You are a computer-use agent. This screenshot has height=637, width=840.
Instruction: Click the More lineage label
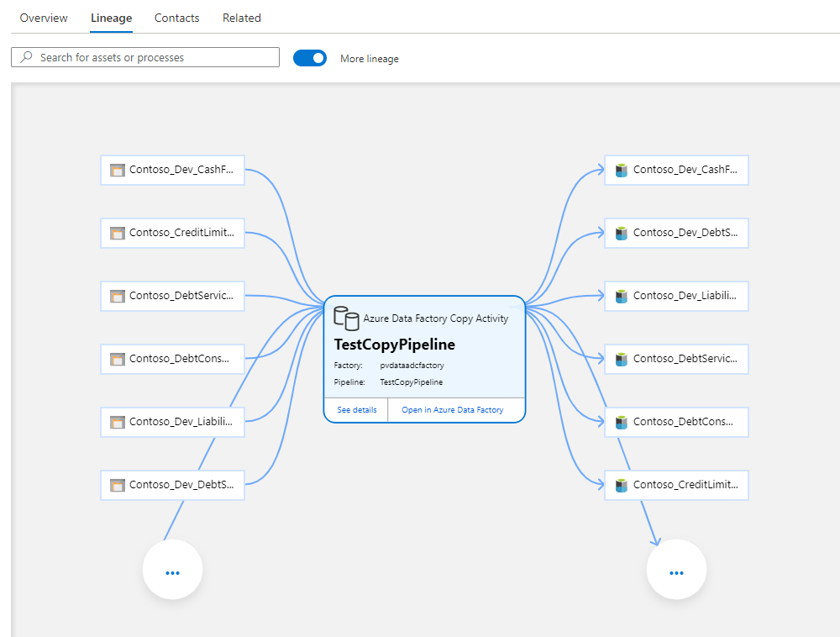pos(370,58)
